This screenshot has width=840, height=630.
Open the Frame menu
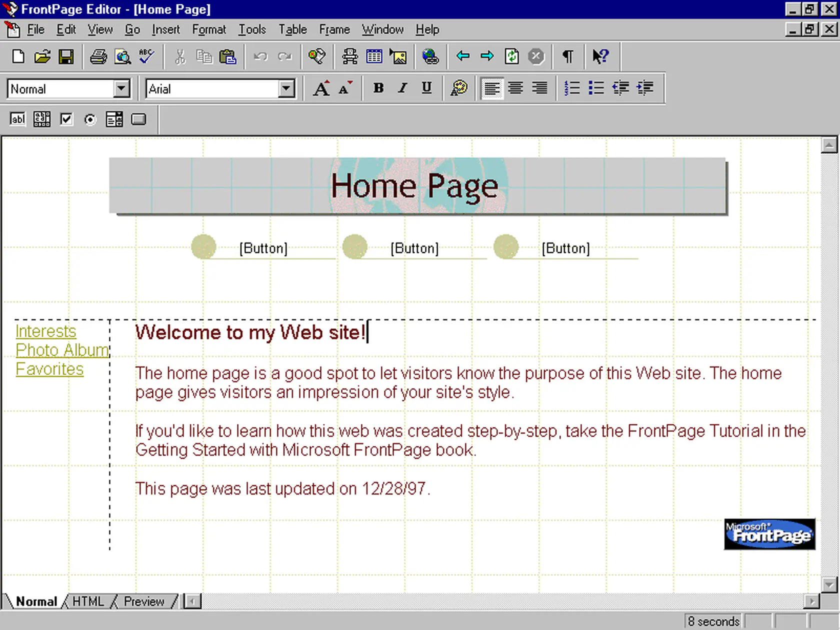pos(334,30)
